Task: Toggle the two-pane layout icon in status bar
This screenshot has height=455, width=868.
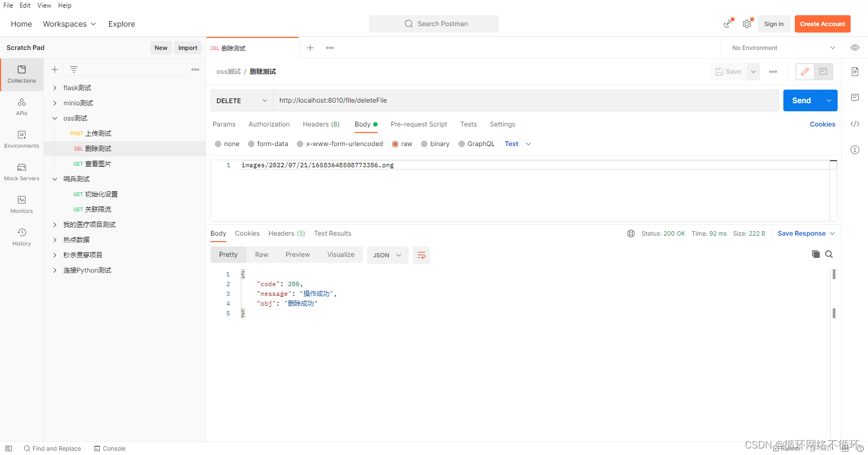Action: click(9, 448)
